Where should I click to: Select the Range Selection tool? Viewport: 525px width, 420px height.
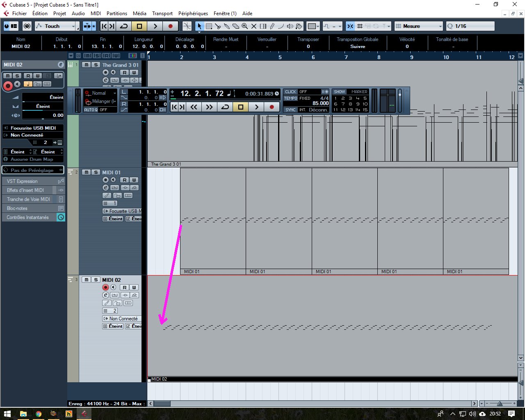click(x=209, y=26)
